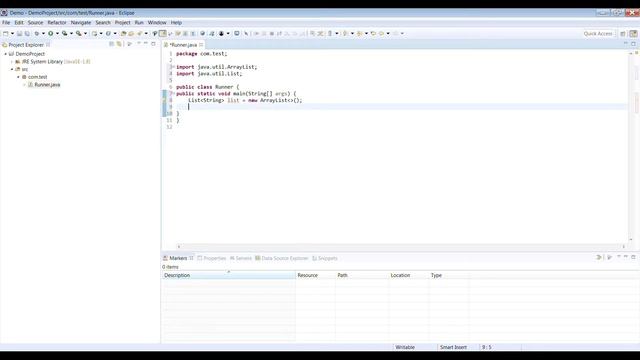640x360 pixels.
Task: Minimize the Project Explorer panel
Action: [x=146, y=44]
